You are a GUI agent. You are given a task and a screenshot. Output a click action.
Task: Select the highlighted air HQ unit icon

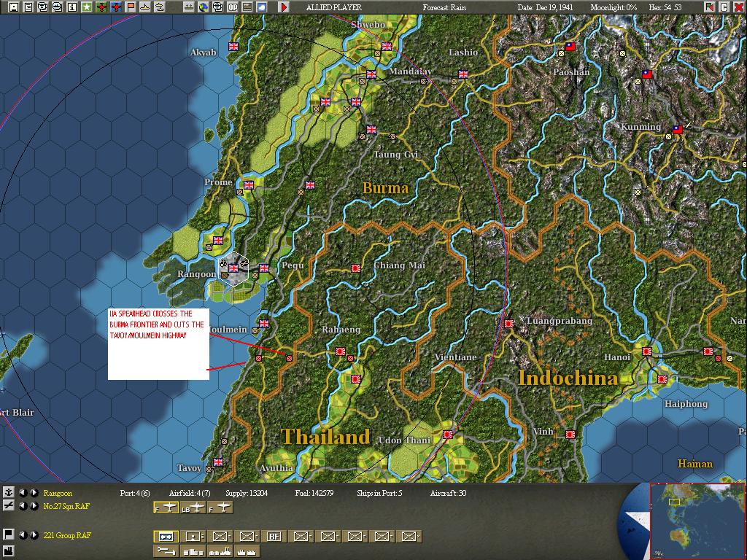click(166, 536)
